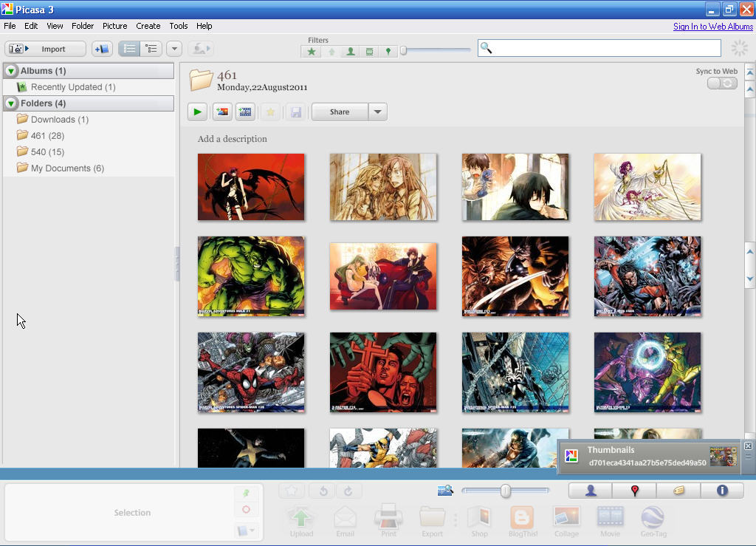The image size is (756, 546).
Task: Toggle the movies-only filter
Action: pos(368,51)
